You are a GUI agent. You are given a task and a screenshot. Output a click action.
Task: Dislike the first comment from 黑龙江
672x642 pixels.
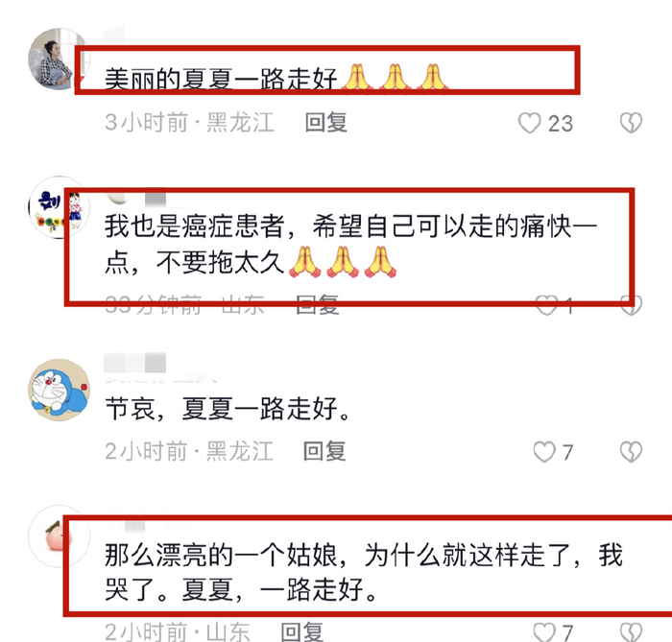[x=631, y=123]
